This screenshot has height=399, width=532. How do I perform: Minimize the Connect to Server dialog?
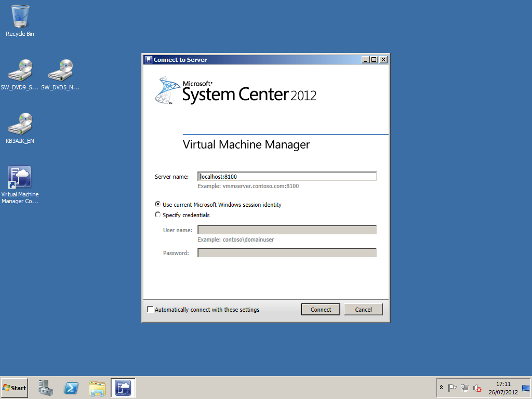(365, 60)
